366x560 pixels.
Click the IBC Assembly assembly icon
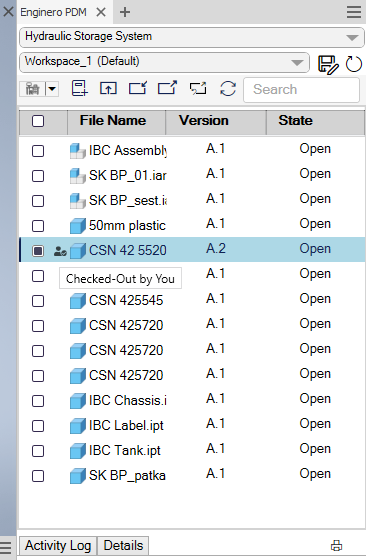click(77, 151)
